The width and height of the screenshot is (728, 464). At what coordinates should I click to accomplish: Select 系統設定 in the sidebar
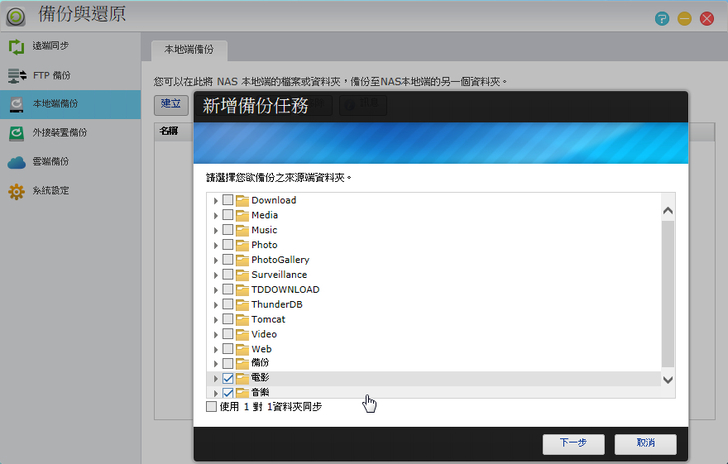pyautogui.click(x=70, y=191)
